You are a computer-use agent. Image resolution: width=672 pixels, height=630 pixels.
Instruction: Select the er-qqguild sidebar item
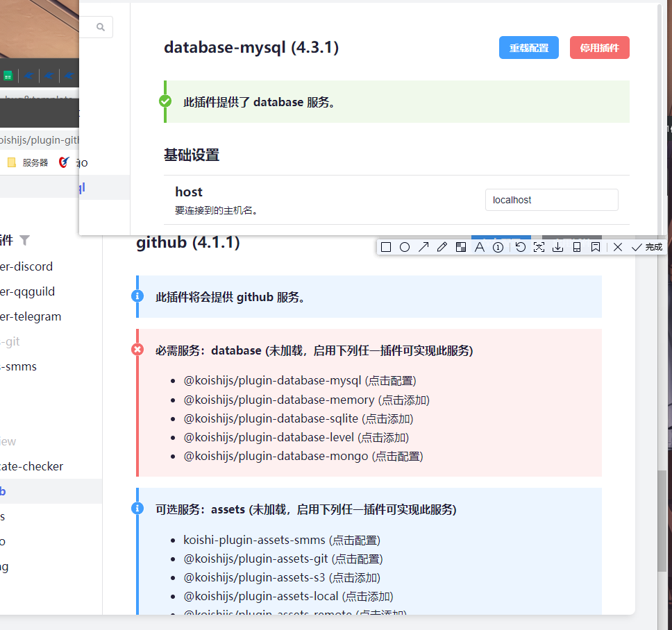(28, 291)
